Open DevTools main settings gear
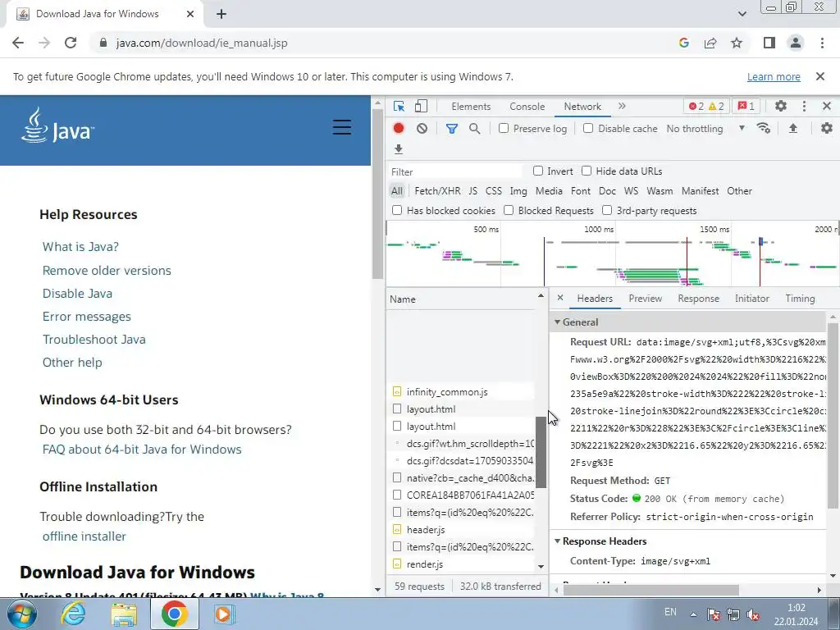The image size is (840, 630). [781, 106]
